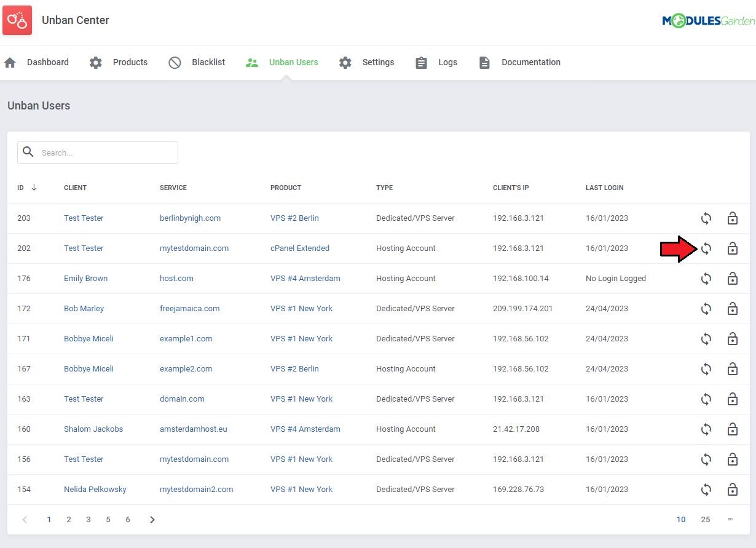Click unlock icon for row ID 171
Image resolution: width=756 pixels, height=548 pixels.
pyautogui.click(x=733, y=338)
